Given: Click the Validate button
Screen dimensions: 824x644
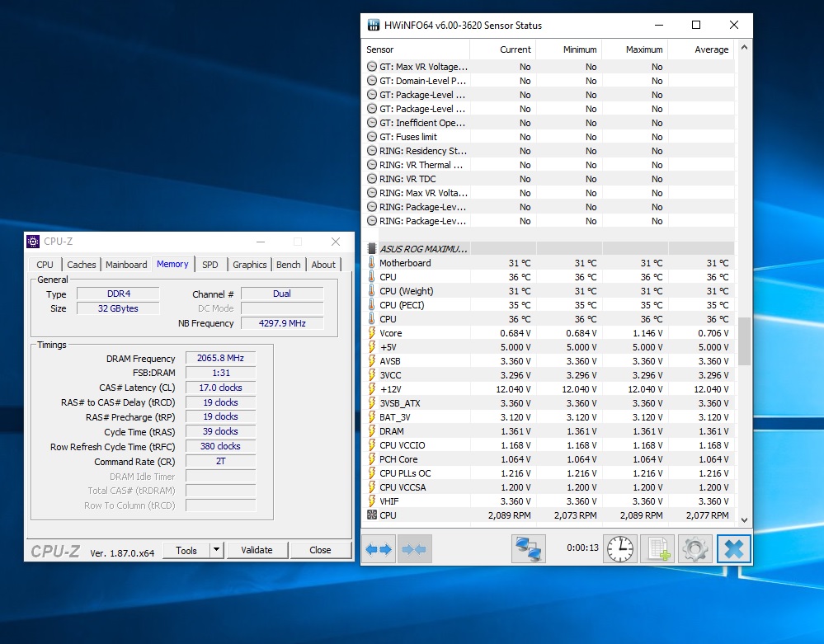Looking at the screenshot, I should click(x=257, y=550).
